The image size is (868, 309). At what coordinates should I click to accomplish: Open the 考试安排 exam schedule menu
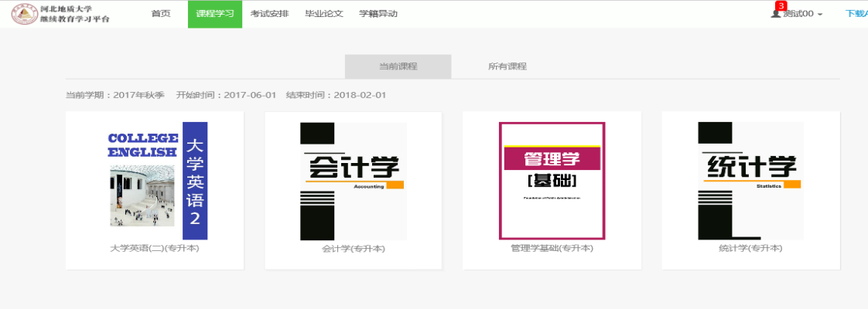point(270,14)
